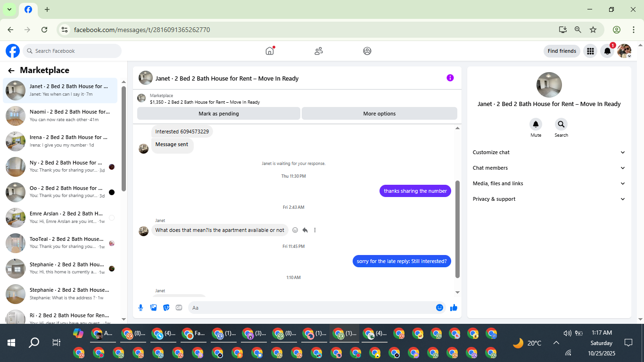The image size is (644, 362).
Task: Click the purple conversation information icon
Action: [x=450, y=78]
